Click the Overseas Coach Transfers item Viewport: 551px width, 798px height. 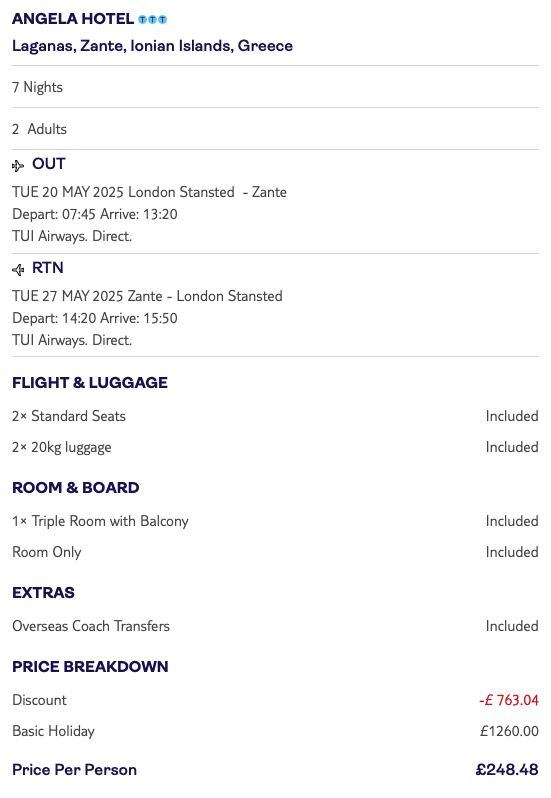(x=91, y=626)
